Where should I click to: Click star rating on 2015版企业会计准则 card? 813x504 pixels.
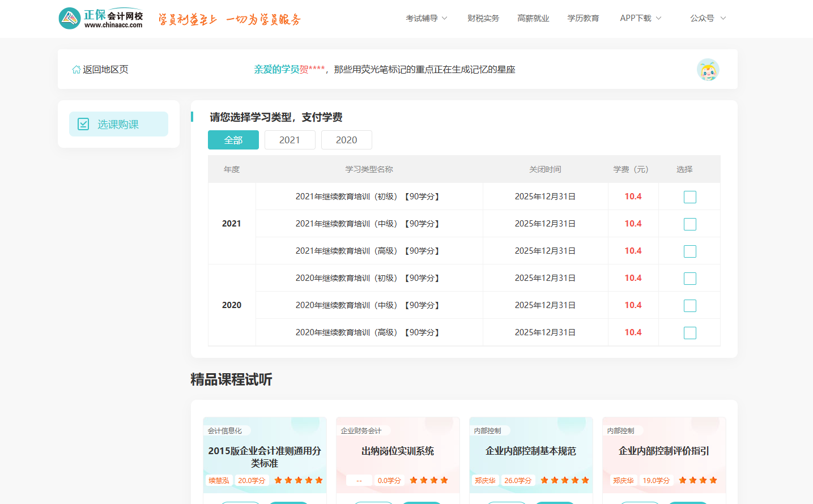pyautogui.click(x=299, y=480)
